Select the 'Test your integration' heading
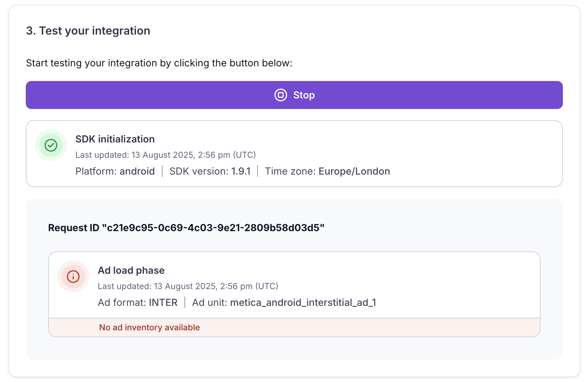588x382 pixels. point(88,31)
